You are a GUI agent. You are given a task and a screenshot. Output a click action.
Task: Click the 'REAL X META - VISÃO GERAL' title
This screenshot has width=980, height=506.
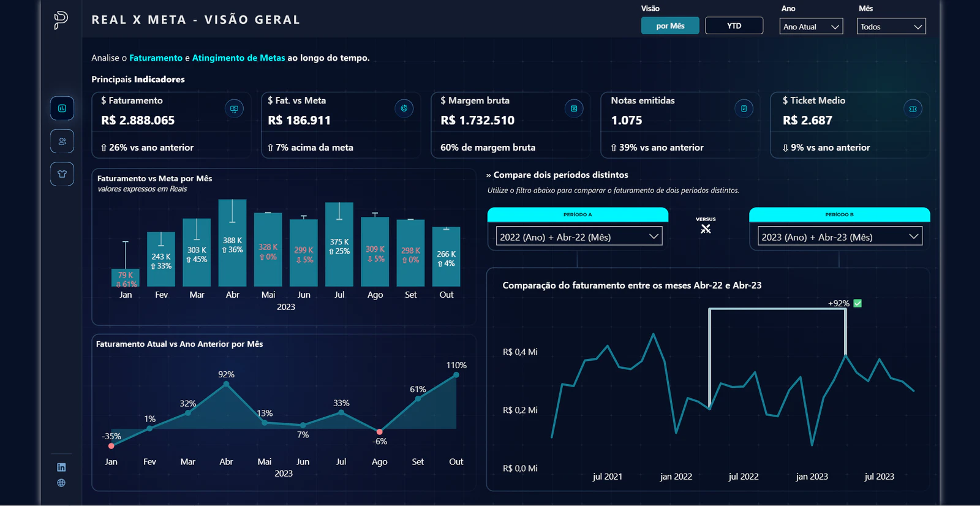[196, 20]
